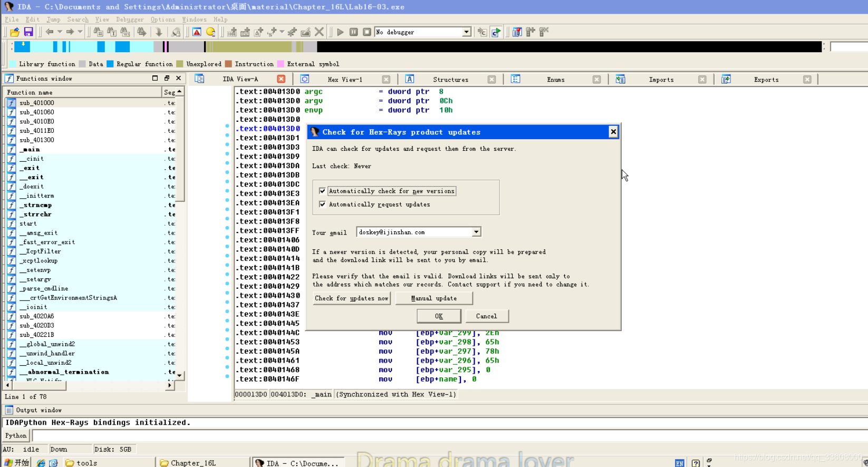Click the blue window icon right of debugger box
The width and height of the screenshot is (868, 467).
click(517, 32)
